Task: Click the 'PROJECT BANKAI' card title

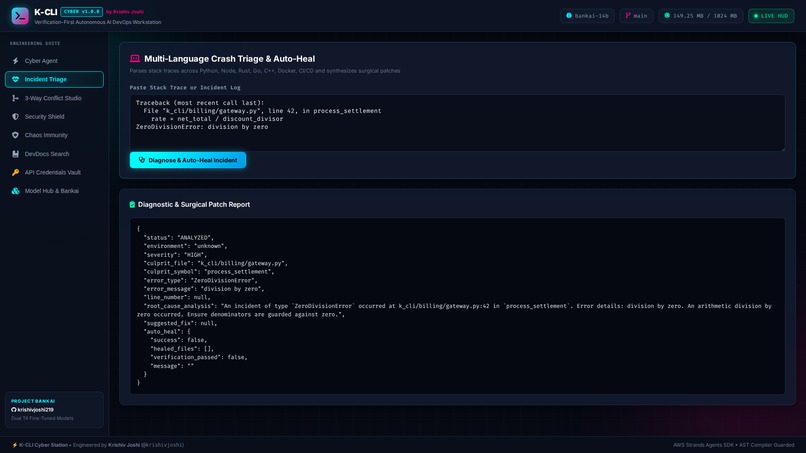Action: click(33, 401)
